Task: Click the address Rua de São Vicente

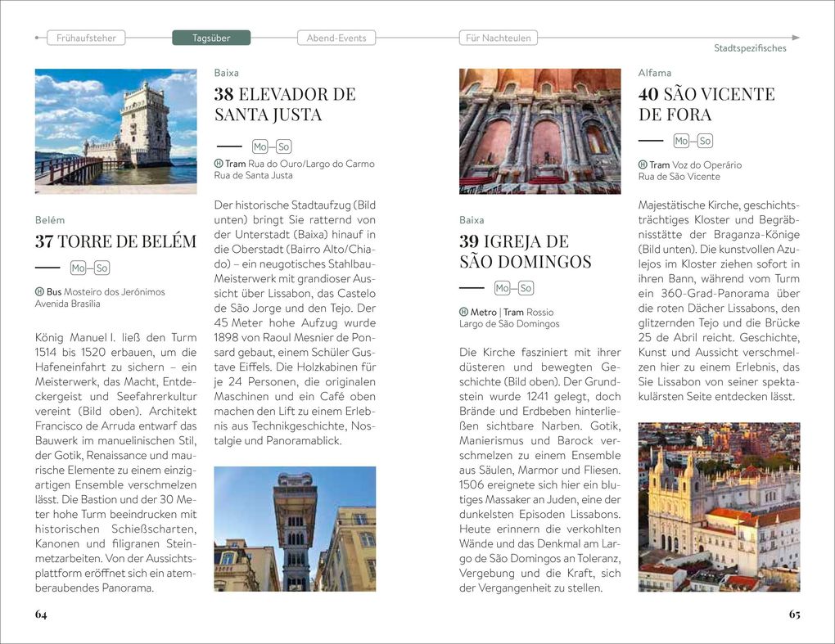Action: coord(679,176)
